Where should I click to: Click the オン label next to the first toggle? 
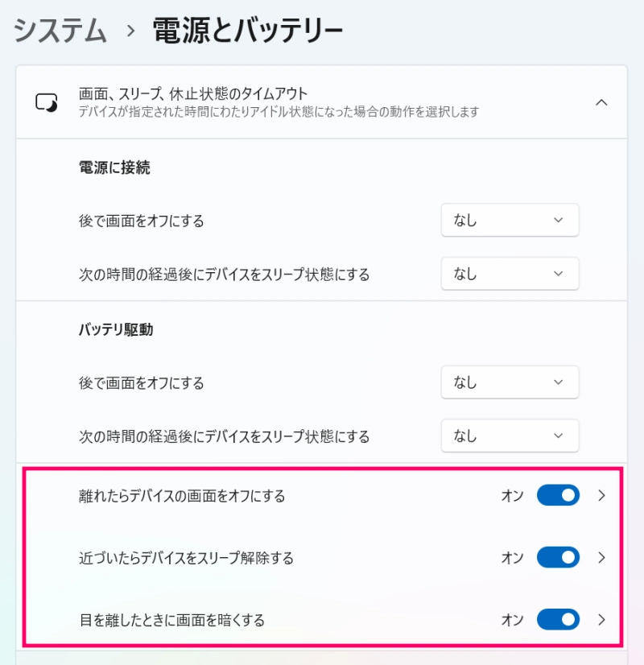pos(511,495)
